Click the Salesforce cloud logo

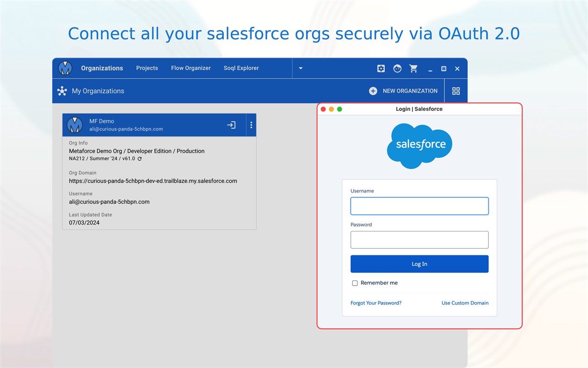(419, 145)
